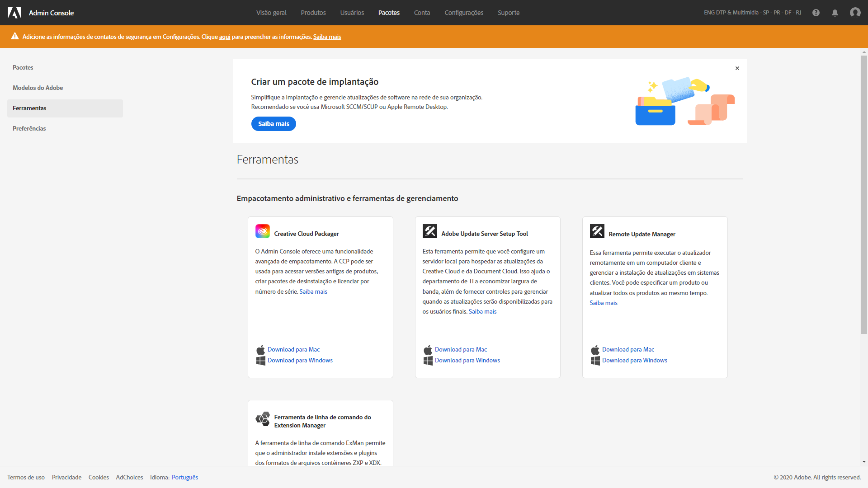Viewport: 868px width, 488px height.
Task: Click Windows icon under Update Server Setup Tool
Action: (428, 361)
